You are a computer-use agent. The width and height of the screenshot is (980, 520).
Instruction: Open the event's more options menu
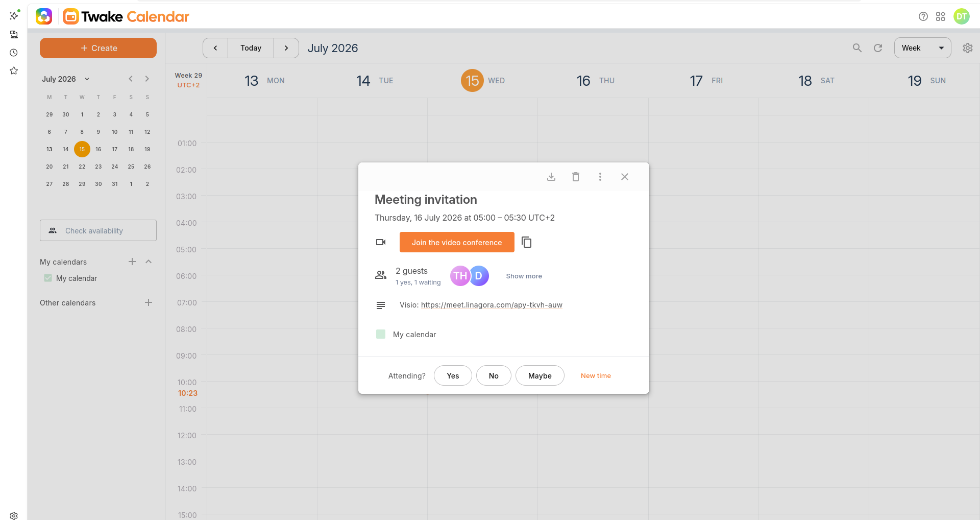click(x=600, y=177)
